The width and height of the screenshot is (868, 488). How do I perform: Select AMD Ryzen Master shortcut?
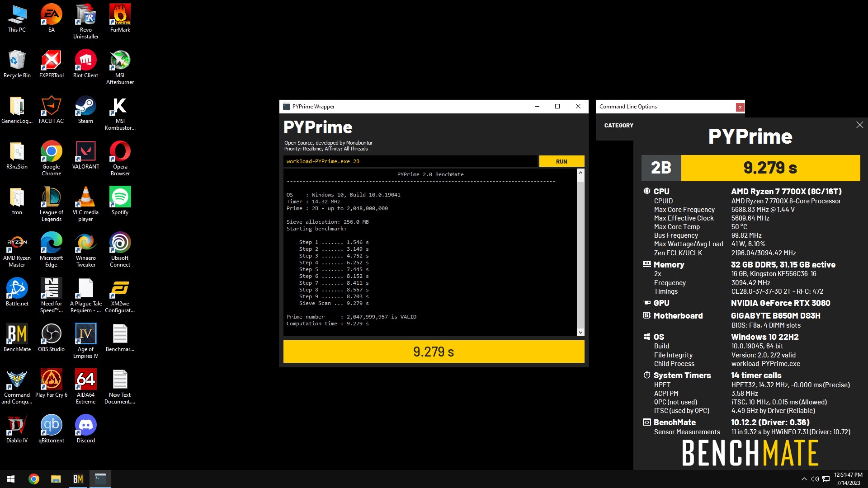17,250
